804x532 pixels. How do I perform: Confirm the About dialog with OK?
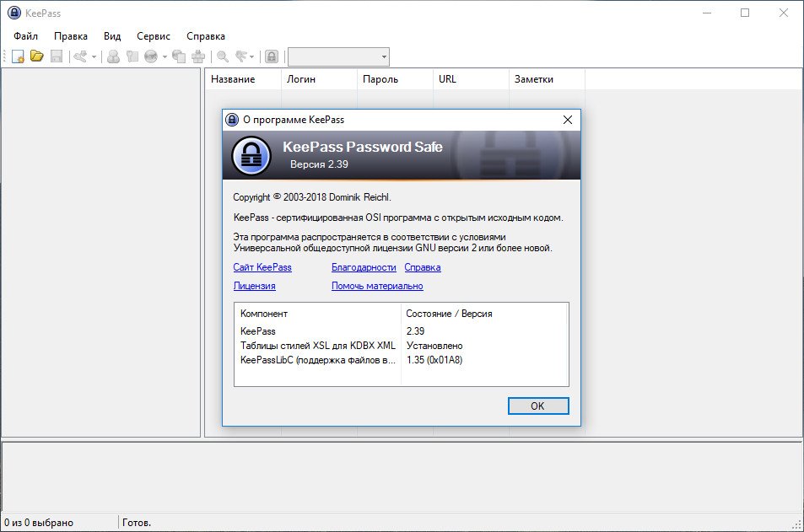538,406
